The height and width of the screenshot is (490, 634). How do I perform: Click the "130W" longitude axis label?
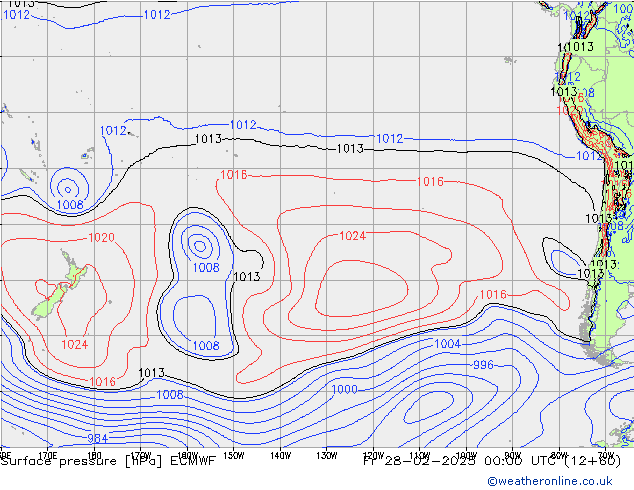[327, 456]
